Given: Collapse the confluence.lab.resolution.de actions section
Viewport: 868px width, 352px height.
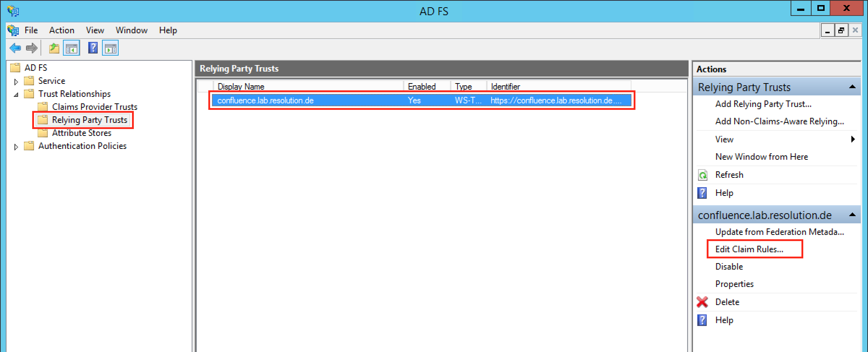Looking at the screenshot, I should 852,215.
